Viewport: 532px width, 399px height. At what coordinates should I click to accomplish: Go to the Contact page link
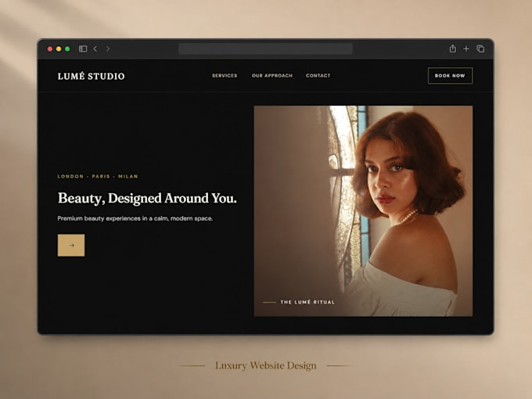pyautogui.click(x=318, y=76)
